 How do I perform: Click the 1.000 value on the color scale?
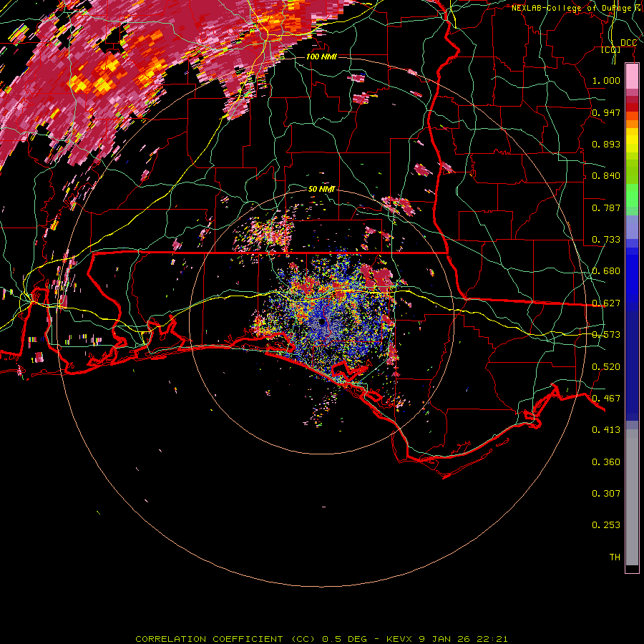click(x=606, y=80)
